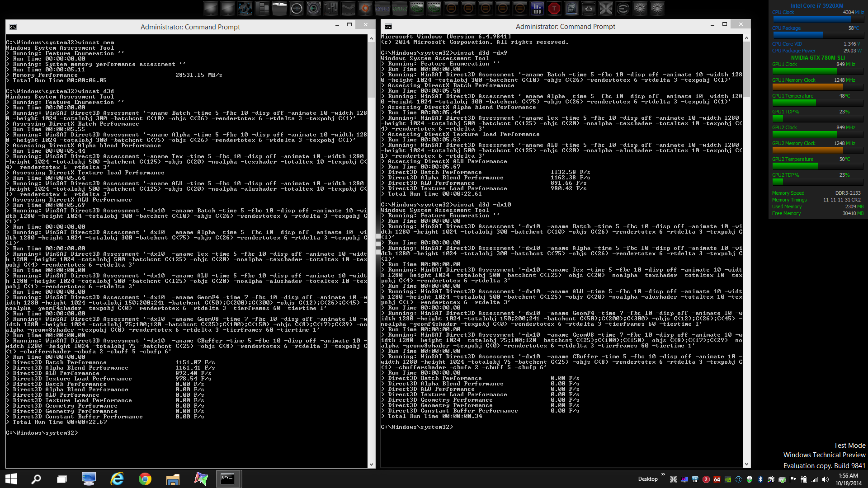Open the NVIDIA tray icon
The width and height of the screenshot is (868, 488).
coord(728,479)
